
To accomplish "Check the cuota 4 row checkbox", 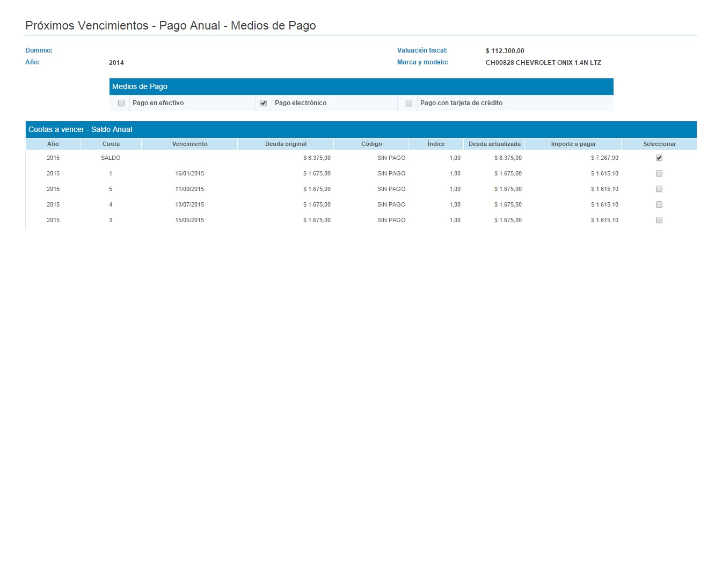I will pyautogui.click(x=659, y=204).
